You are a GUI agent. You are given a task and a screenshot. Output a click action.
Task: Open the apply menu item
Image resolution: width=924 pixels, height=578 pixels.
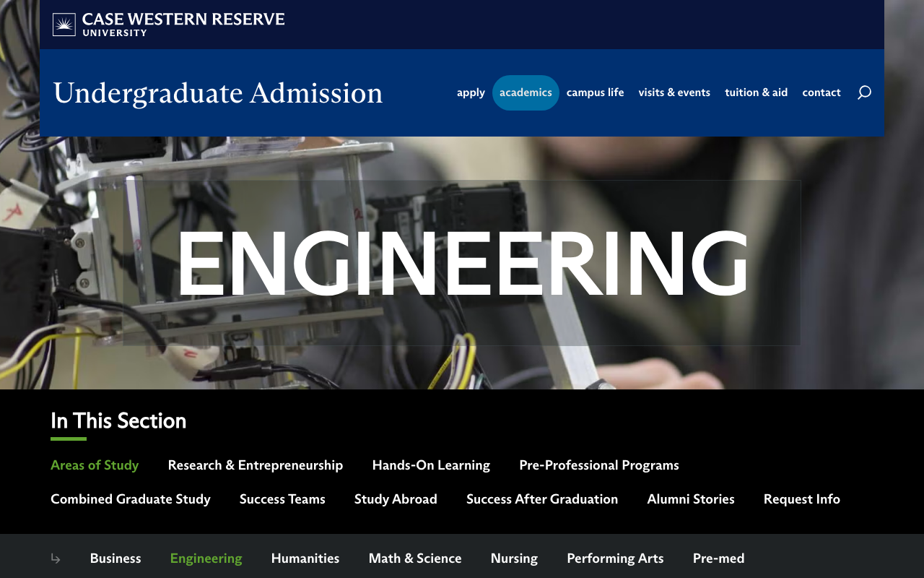tap(471, 92)
